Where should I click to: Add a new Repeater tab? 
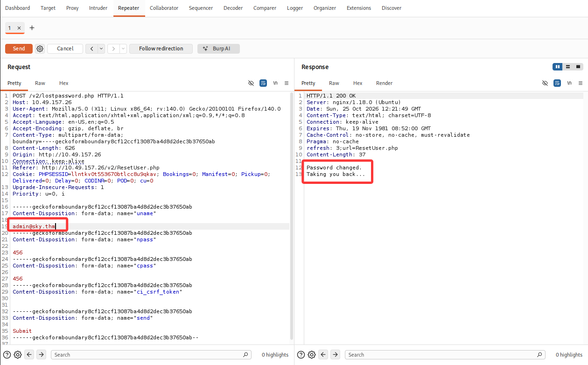32,28
